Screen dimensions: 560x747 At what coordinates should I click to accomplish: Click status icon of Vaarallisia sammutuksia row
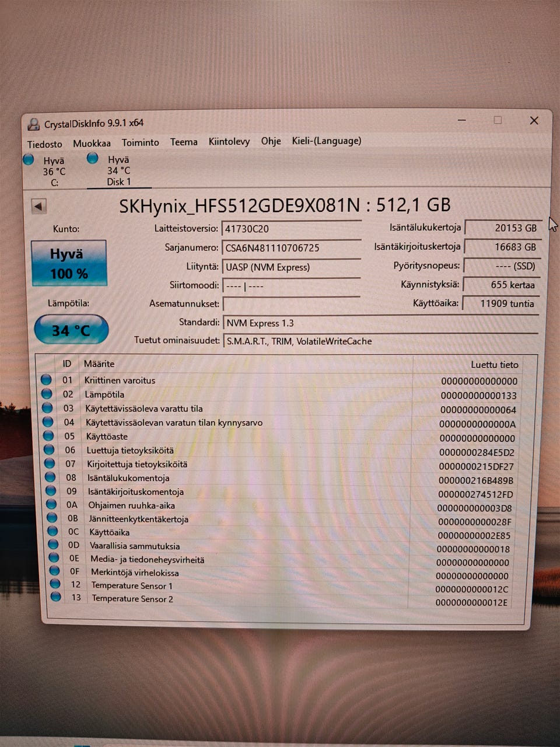(x=53, y=545)
